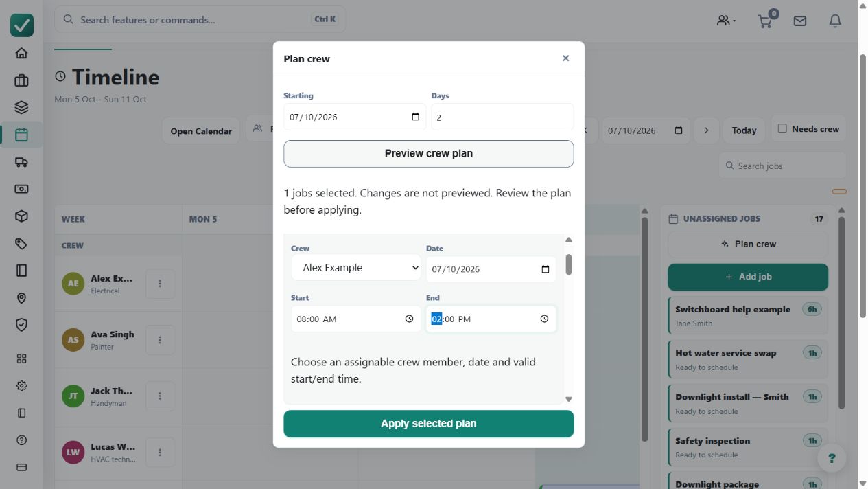Image resolution: width=868 pixels, height=489 pixels.
Task: Open the price tag icon in sidebar
Action: pyautogui.click(x=21, y=244)
